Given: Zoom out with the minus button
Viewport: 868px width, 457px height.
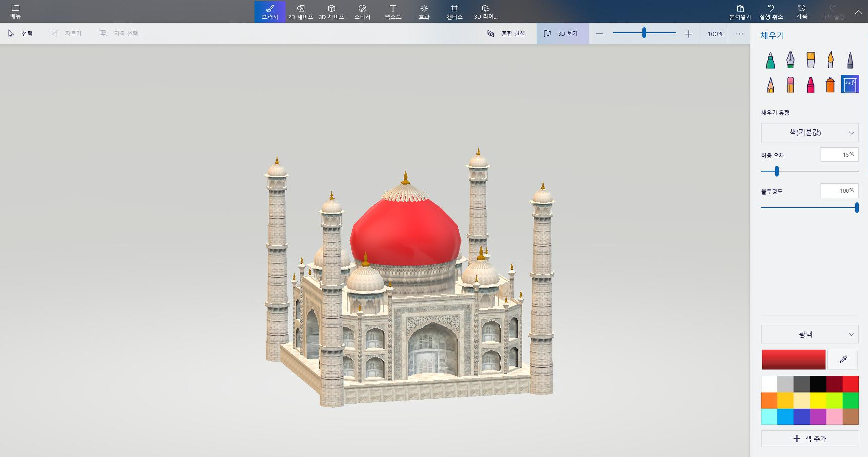Looking at the screenshot, I should point(599,34).
